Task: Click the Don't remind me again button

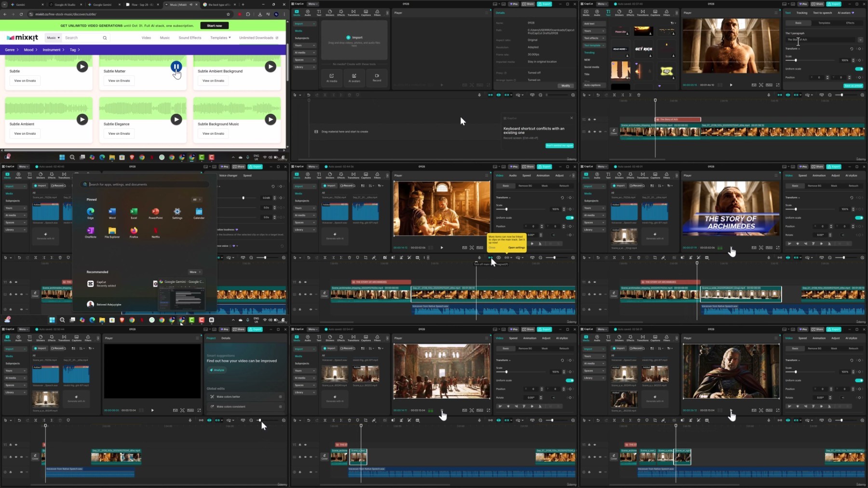Action: click(x=559, y=145)
